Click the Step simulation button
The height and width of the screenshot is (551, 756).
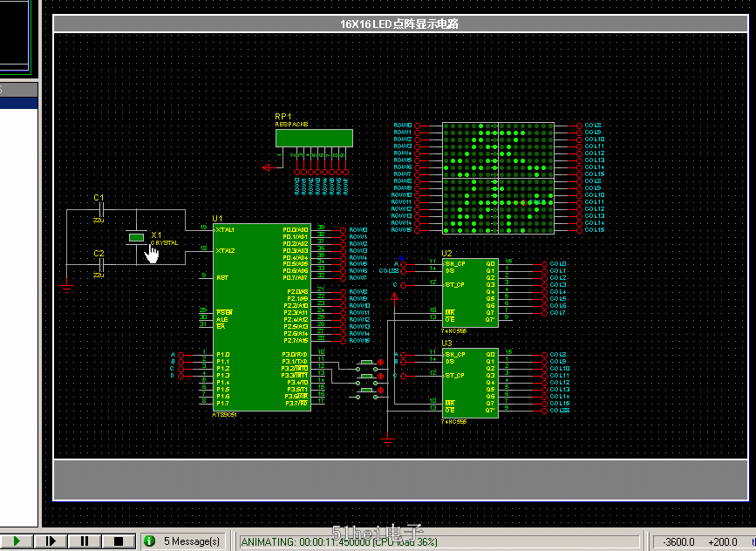pos(51,541)
